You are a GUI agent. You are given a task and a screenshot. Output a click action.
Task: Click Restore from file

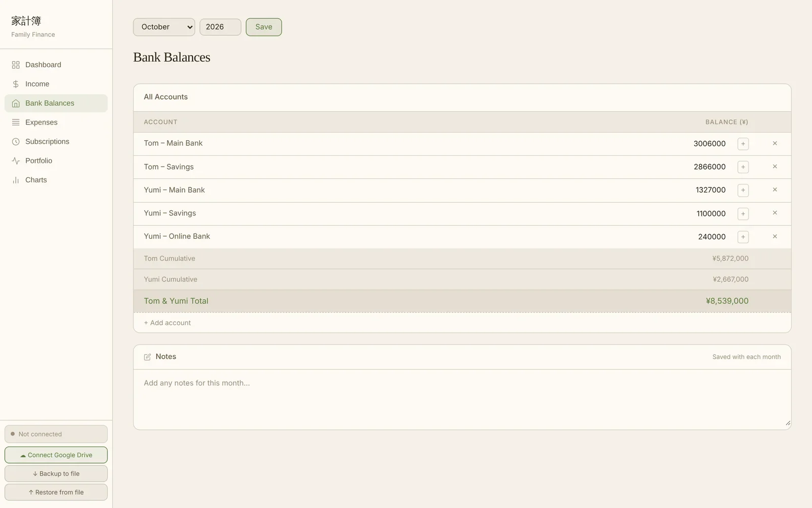[x=56, y=492]
